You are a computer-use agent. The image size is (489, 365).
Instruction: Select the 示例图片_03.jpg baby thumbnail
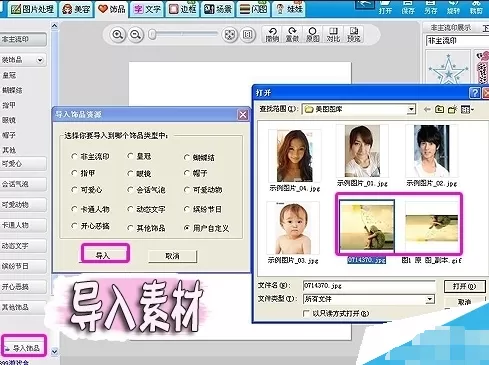(293, 228)
